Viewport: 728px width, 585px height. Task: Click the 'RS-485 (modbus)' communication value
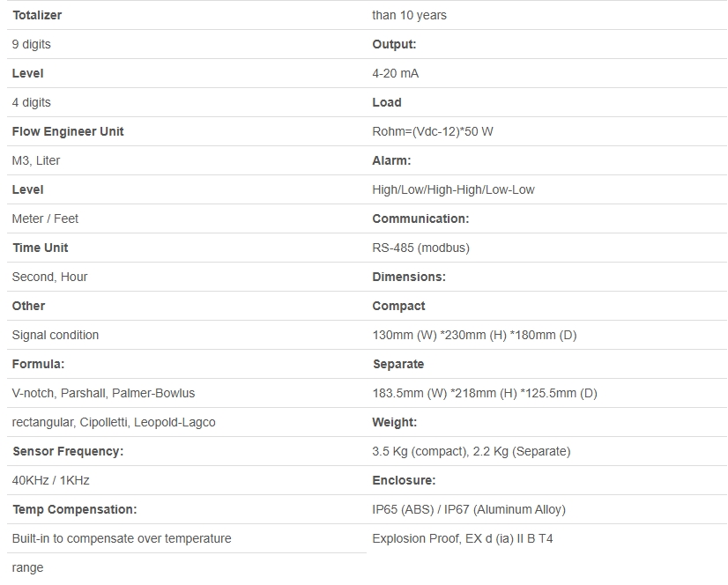[x=420, y=248]
